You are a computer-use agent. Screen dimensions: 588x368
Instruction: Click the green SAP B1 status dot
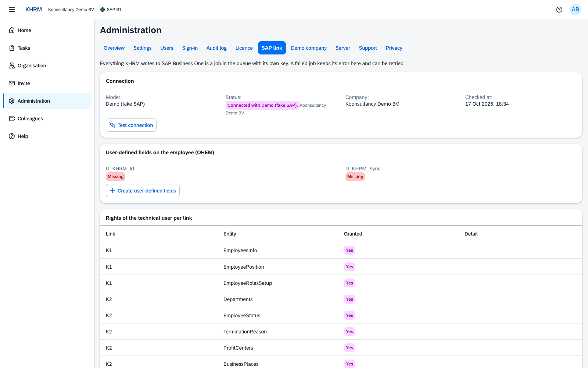pos(103,10)
